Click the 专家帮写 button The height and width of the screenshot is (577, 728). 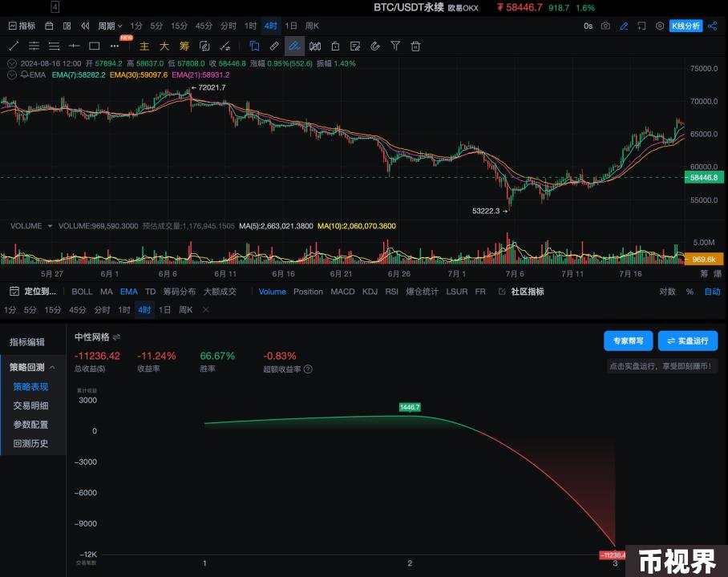coord(628,341)
